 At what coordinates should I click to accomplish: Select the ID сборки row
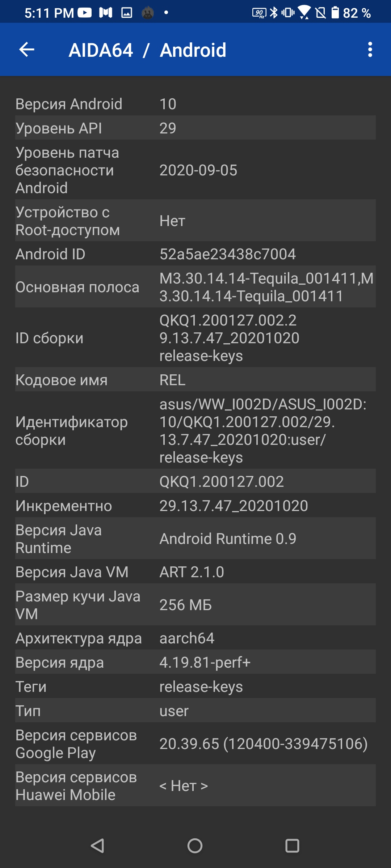tap(195, 338)
